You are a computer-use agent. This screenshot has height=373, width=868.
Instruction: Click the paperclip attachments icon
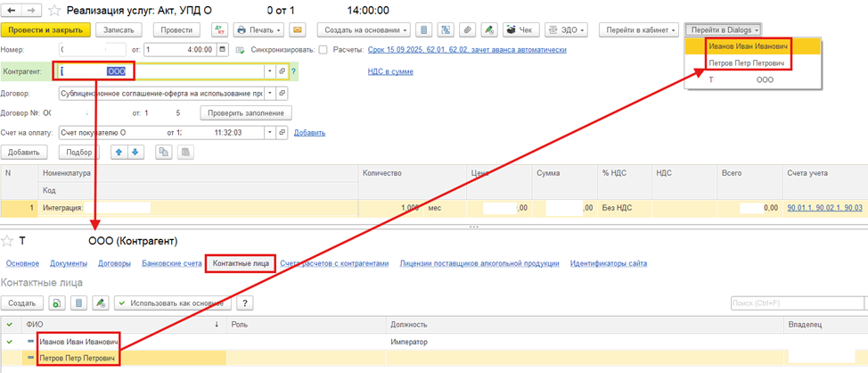coord(492,29)
